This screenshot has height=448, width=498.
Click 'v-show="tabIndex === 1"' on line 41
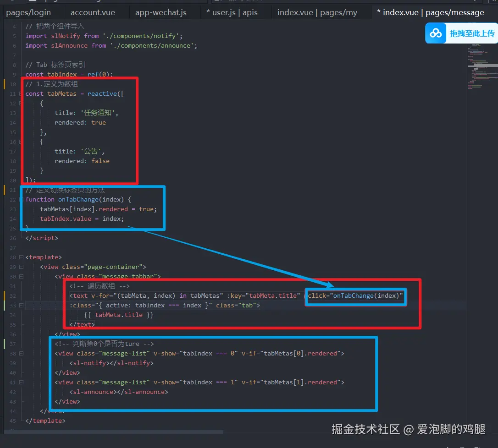196,382
